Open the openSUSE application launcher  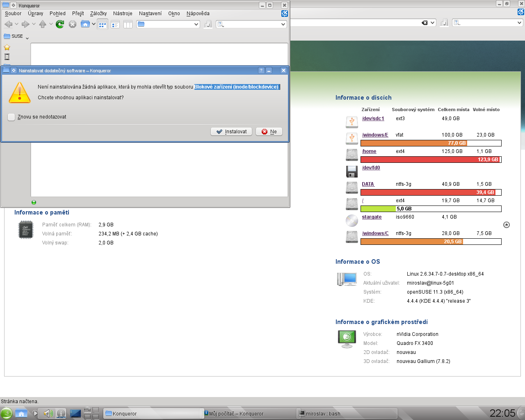(x=7, y=413)
